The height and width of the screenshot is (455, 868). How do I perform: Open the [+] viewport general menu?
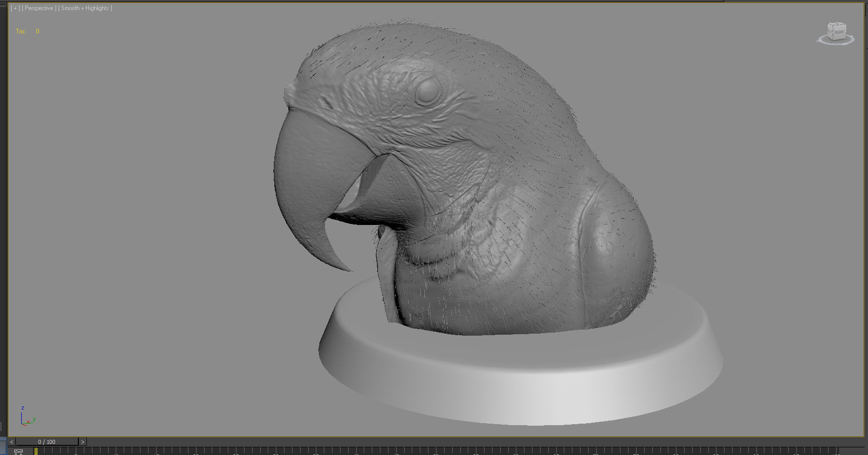[x=16, y=8]
